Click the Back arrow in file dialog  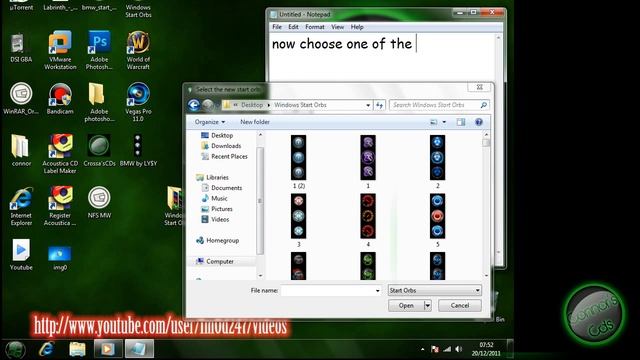pyautogui.click(x=194, y=105)
